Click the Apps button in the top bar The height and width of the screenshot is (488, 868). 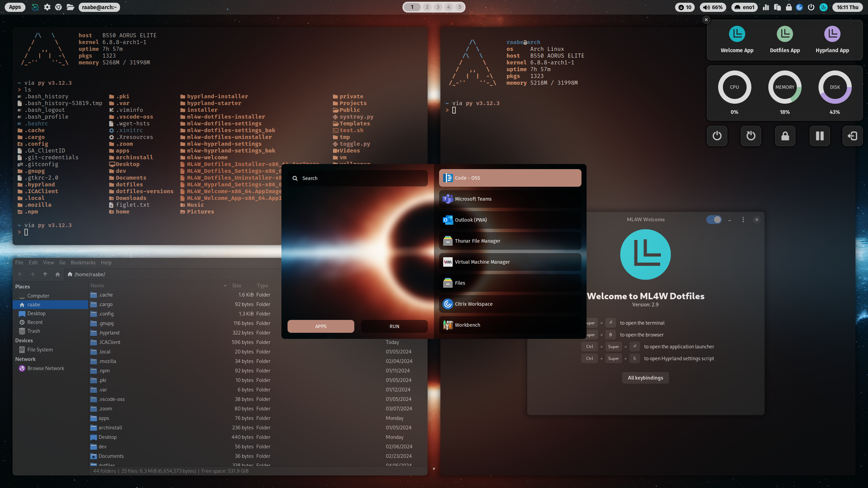click(x=15, y=7)
